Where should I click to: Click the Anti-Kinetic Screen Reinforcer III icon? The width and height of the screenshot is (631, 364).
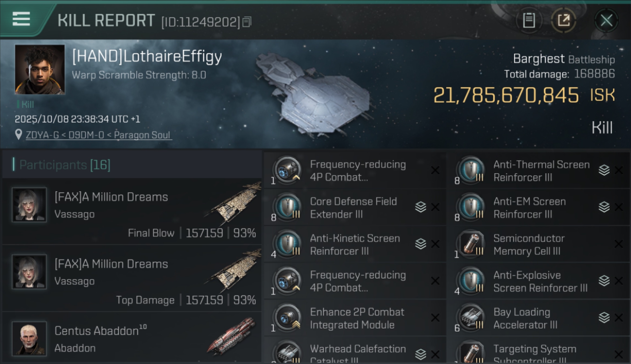tap(287, 244)
